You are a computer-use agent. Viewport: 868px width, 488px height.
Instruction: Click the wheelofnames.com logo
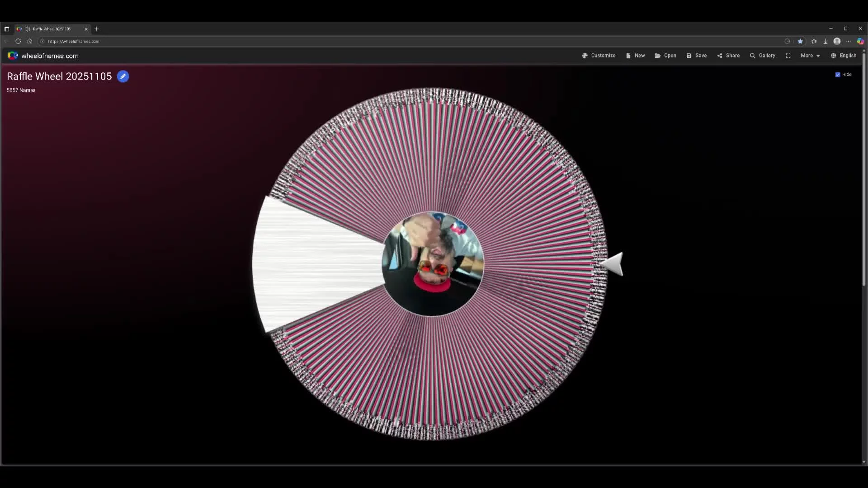click(x=43, y=56)
